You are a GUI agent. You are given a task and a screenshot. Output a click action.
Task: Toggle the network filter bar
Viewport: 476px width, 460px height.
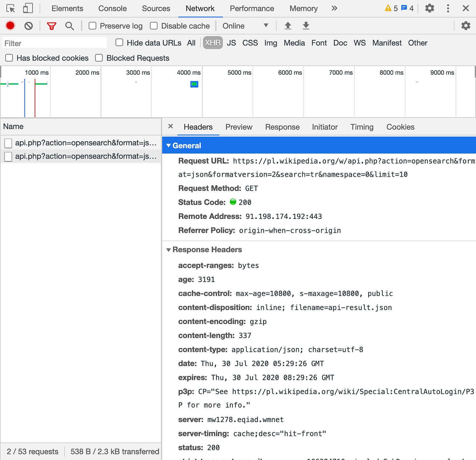51,26
